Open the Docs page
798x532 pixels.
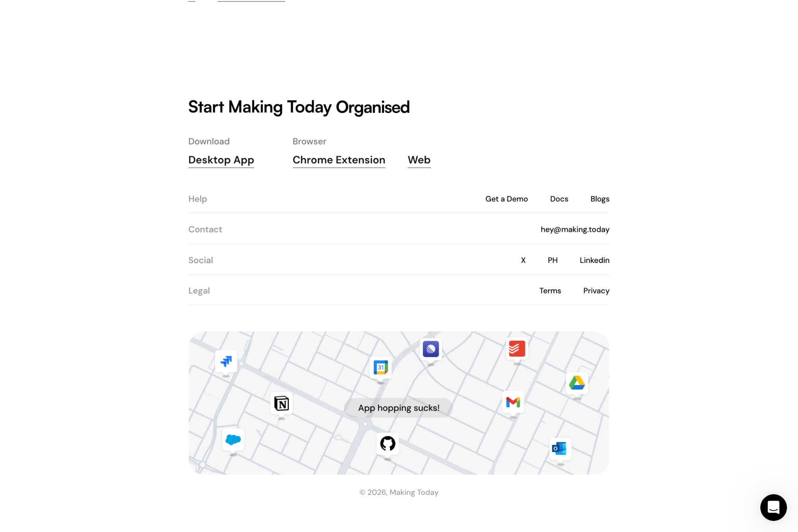click(x=559, y=199)
